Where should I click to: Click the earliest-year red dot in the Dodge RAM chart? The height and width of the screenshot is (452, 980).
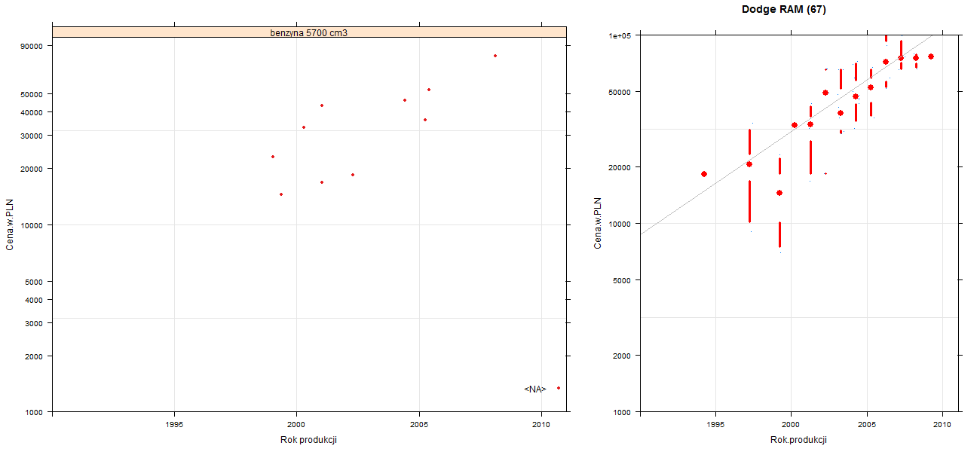(704, 174)
